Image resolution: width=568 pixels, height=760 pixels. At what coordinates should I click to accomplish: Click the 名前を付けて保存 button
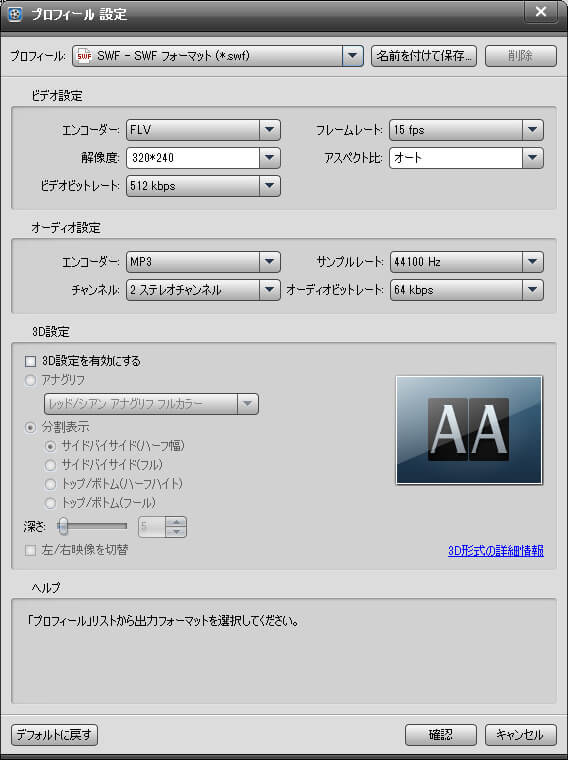click(x=424, y=56)
